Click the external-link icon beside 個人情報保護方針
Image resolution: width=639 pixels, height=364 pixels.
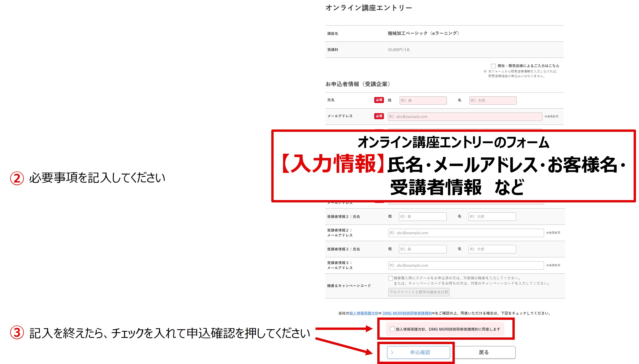(x=380, y=313)
